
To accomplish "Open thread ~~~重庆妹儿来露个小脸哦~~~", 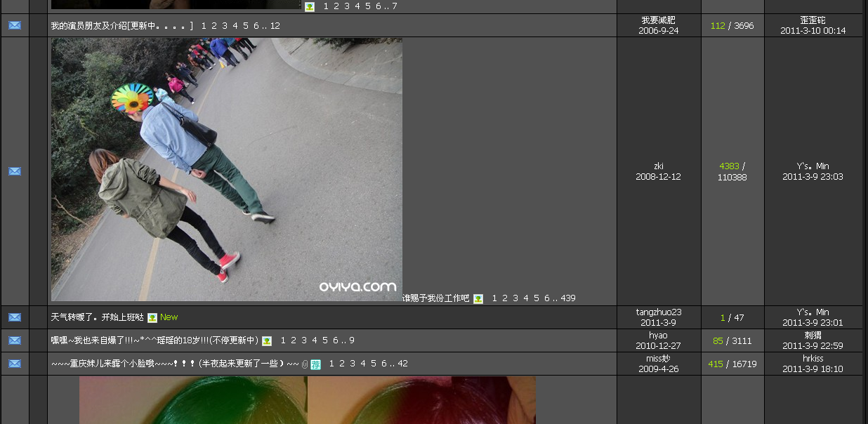I will point(175,364).
